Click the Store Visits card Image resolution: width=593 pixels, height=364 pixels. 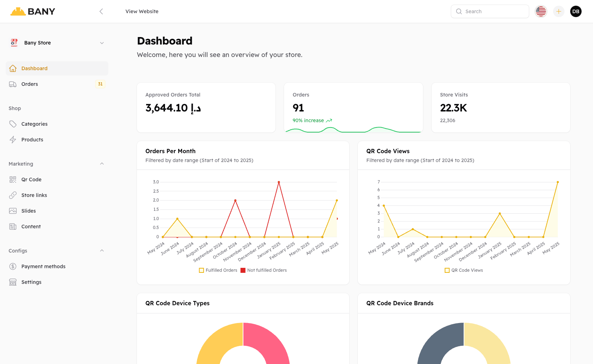click(501, 108)
